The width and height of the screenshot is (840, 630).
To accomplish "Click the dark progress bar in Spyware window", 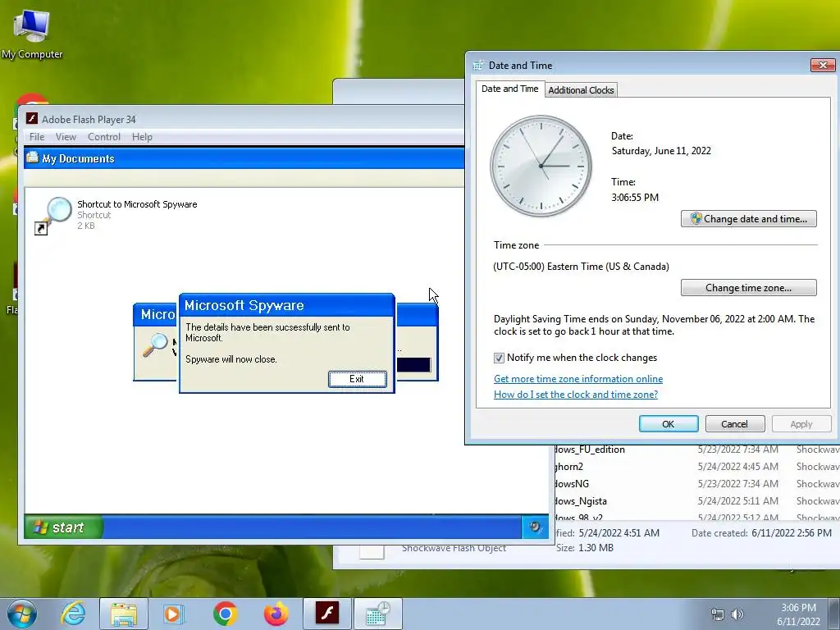I will coord(413,365).
